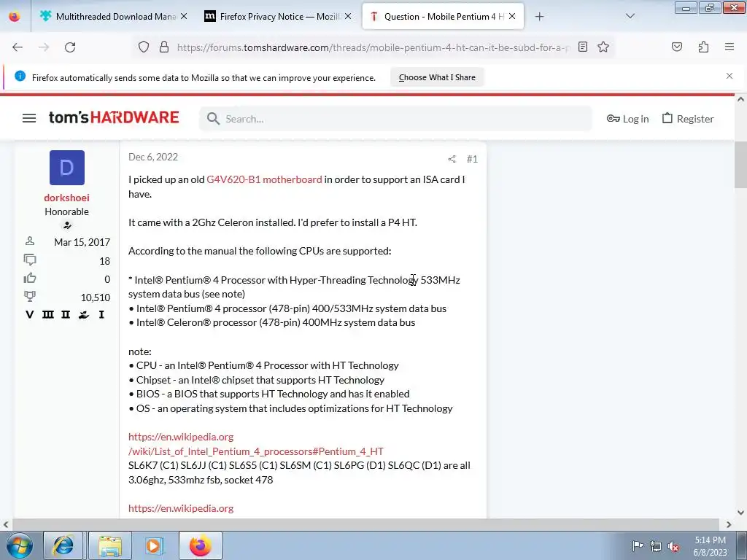Switch to Multithreaded Download Manager tab
This screenshot has height=560, width=747.
[x=113, y=17]
